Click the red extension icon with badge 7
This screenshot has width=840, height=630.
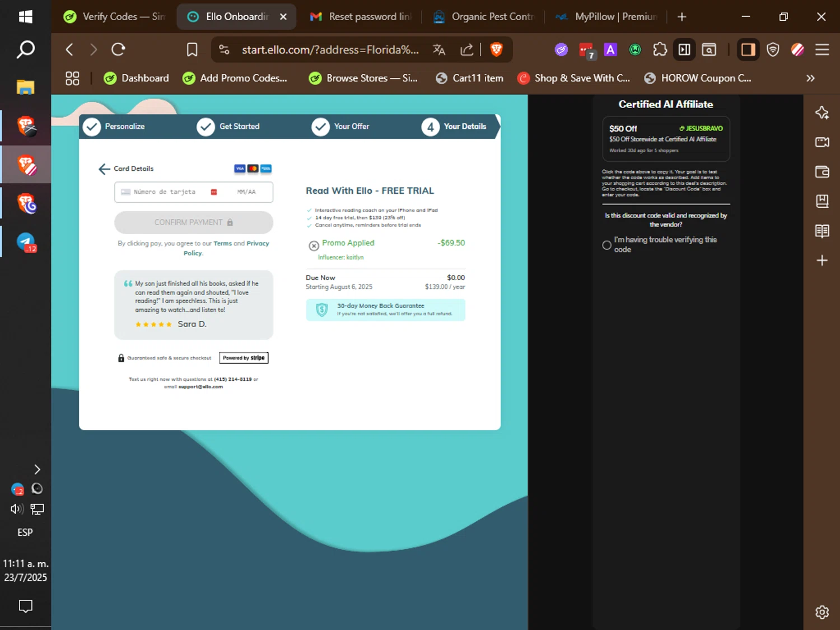click(586, 51)
